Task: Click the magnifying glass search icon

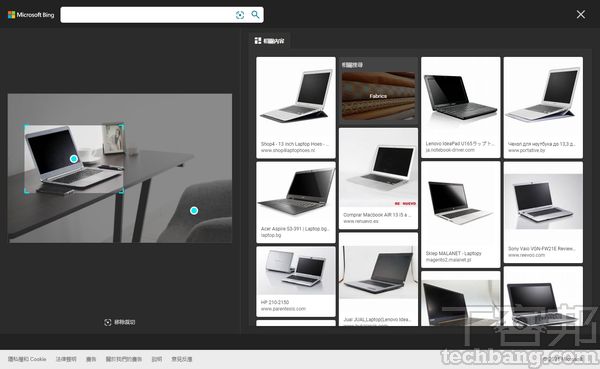Action: [x=255, y=15]
